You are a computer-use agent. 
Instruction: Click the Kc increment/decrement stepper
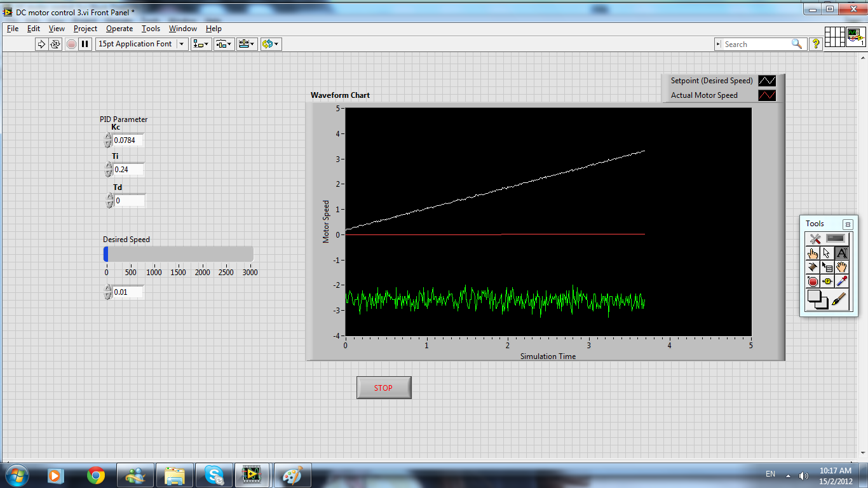click(107, 140)
